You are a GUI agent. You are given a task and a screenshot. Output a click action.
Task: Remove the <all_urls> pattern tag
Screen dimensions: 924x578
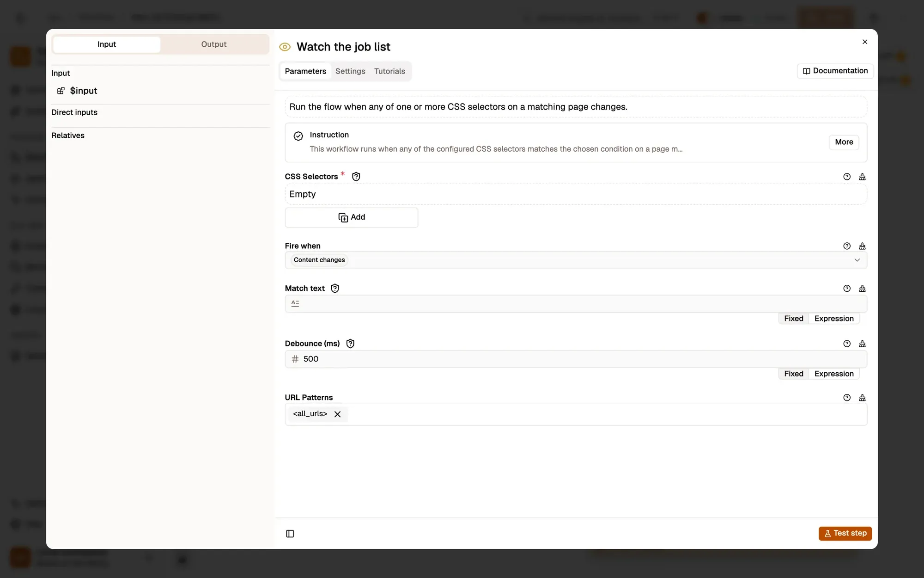338,414
